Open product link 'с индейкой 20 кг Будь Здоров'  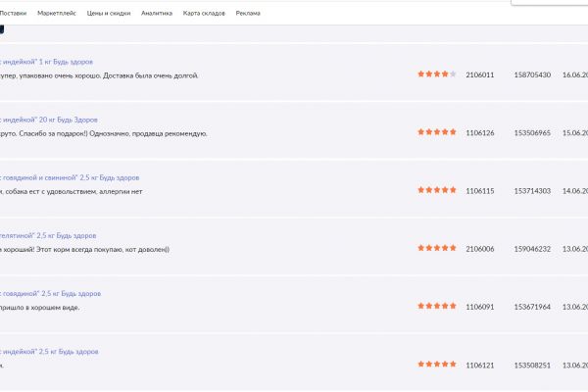(49, 120)
